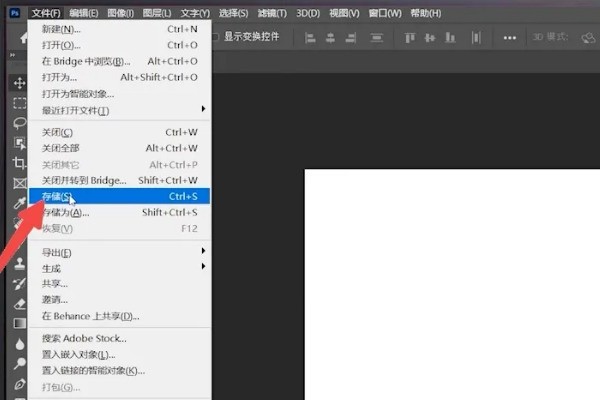Image resolution: width=600 pixels, height=400 pixels.
Task: Click the align top edges icon
Action: point(409,38)
